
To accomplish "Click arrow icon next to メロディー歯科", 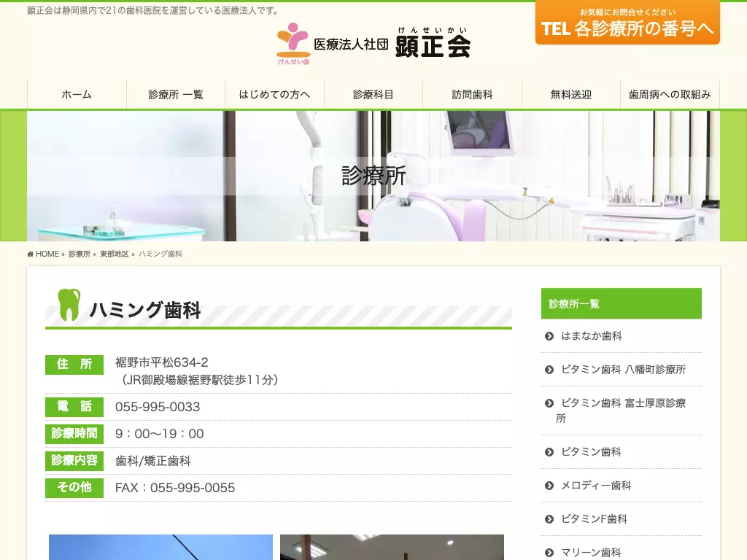I will click(x=549, y=486).
